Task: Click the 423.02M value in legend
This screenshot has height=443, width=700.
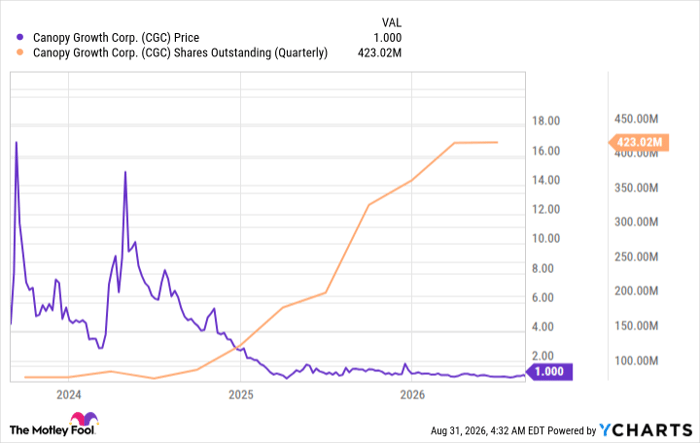Action: (x=379, y=53)
